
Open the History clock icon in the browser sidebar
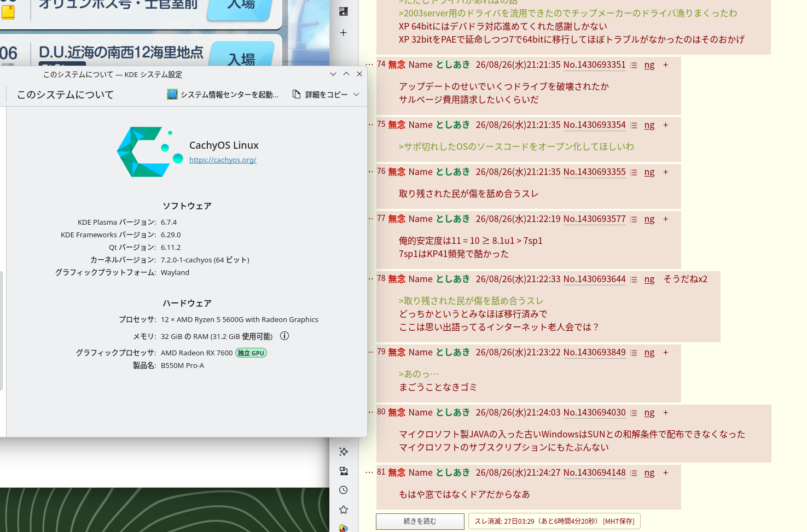(x=343, y=490)
